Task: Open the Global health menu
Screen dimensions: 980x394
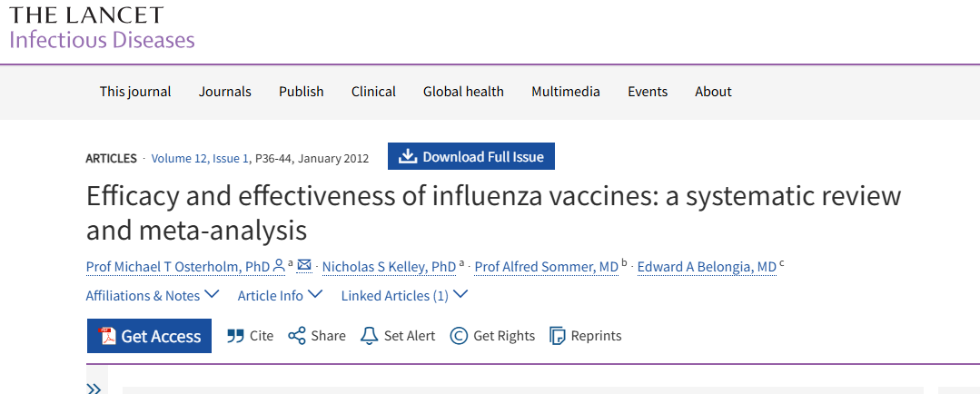Action: pos(463,92)
